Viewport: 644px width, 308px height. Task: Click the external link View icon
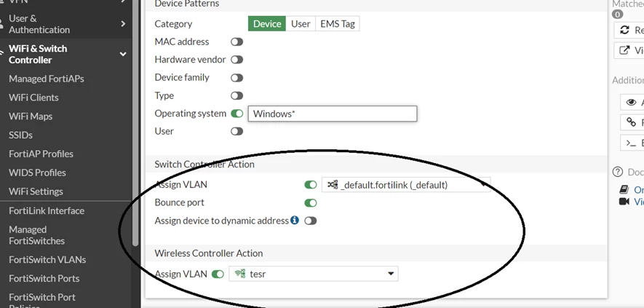click(x=624, y=50)
